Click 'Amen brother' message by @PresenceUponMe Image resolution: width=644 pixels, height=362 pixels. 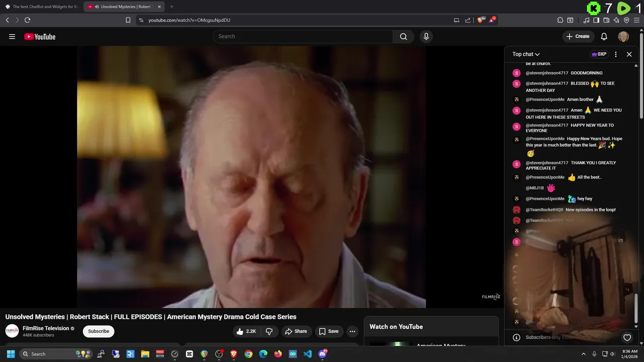tap(580, 100)
